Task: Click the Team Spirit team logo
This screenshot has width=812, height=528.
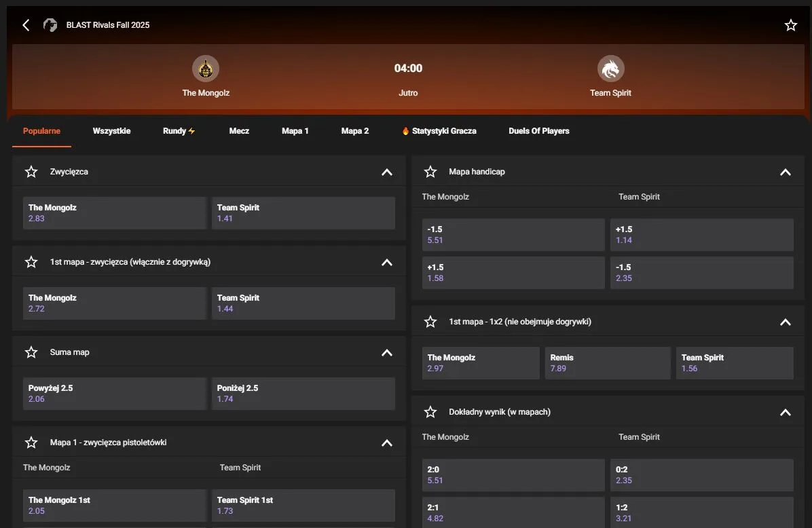Action: [610, 69]
